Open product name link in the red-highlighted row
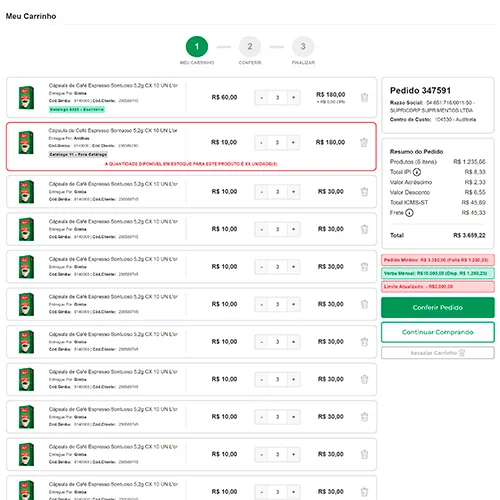The height and width of the screenshot is (500, 500). pyautogui.click(x=113, y=130)
